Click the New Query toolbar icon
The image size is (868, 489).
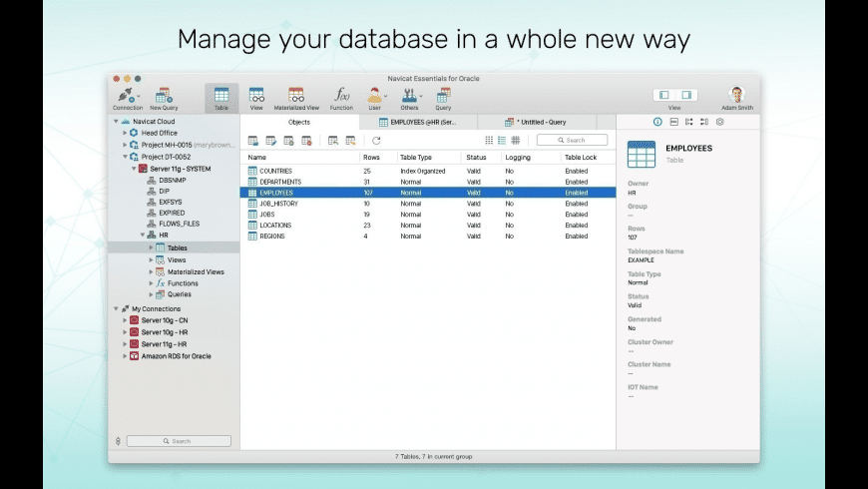(x=164, y=99)
